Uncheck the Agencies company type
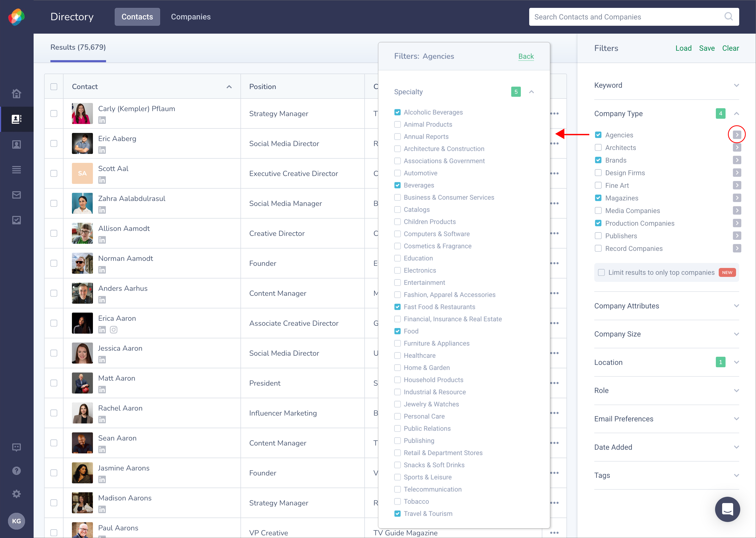 (x=598, y=135)
